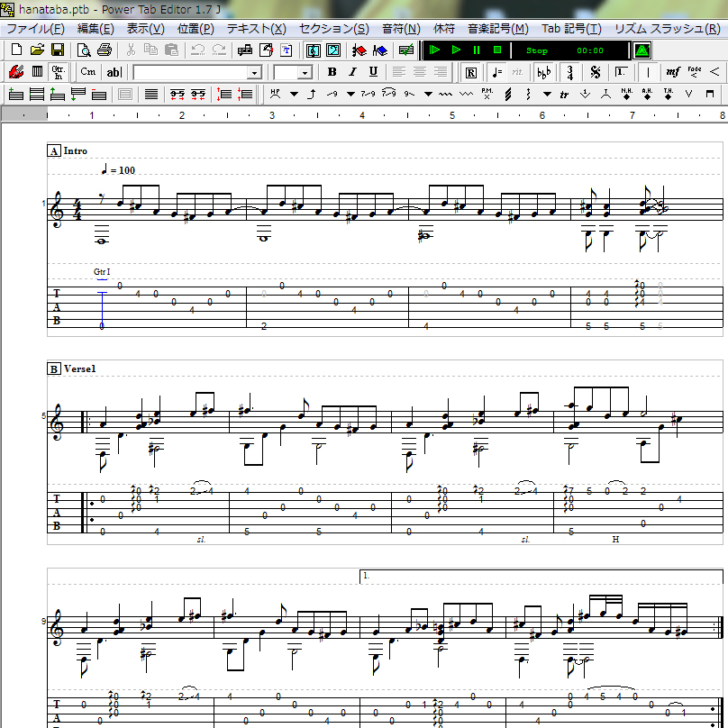The image size is (728, 728).
Task: Play from the beginning
Action: pos(434,50)
